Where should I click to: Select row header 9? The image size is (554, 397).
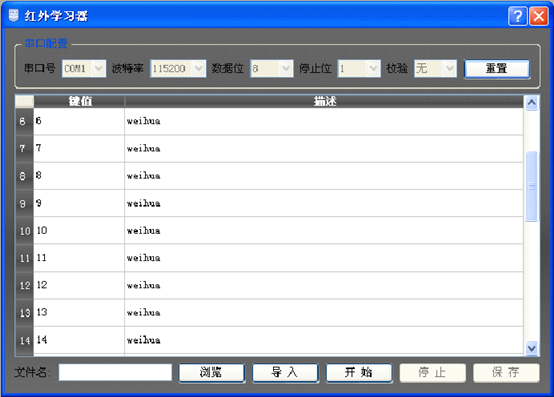[x=24, y=203]
